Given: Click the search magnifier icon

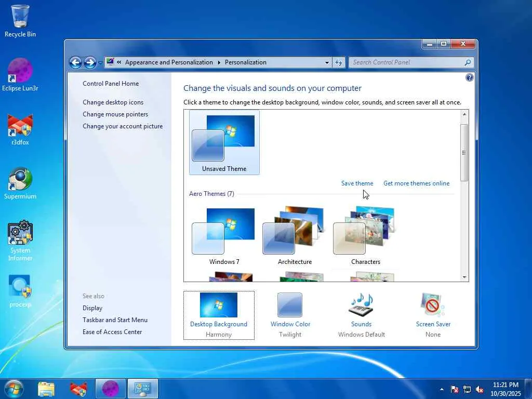Looking at the screenshot, I should (x=468, y=62).
